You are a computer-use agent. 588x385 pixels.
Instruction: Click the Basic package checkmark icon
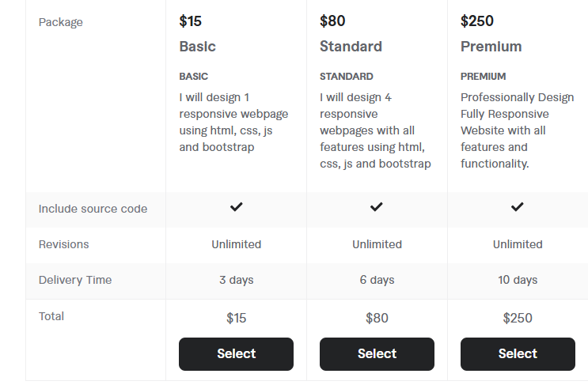[237, 207]
